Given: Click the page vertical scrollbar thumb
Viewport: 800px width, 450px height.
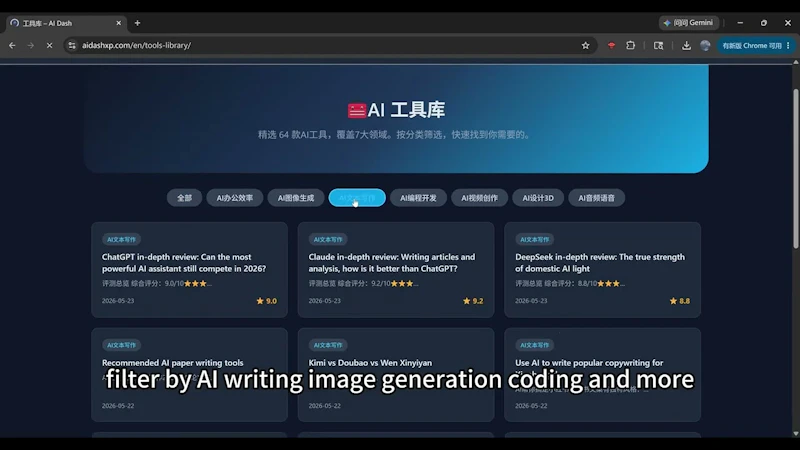Looking at the screenshot, I should click(x=796, y=168).
